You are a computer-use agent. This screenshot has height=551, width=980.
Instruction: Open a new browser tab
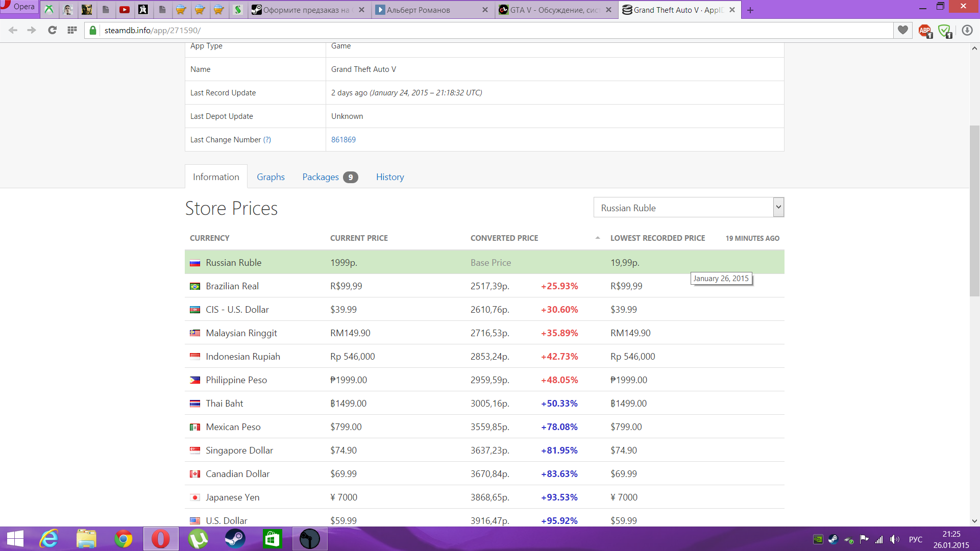tap(750, 10)
